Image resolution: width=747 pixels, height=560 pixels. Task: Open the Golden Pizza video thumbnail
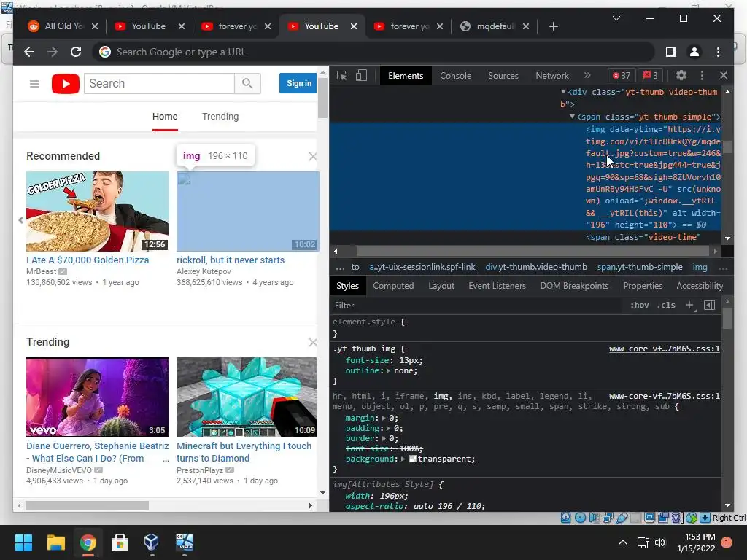pyautogui.click(x=98, y=211)
